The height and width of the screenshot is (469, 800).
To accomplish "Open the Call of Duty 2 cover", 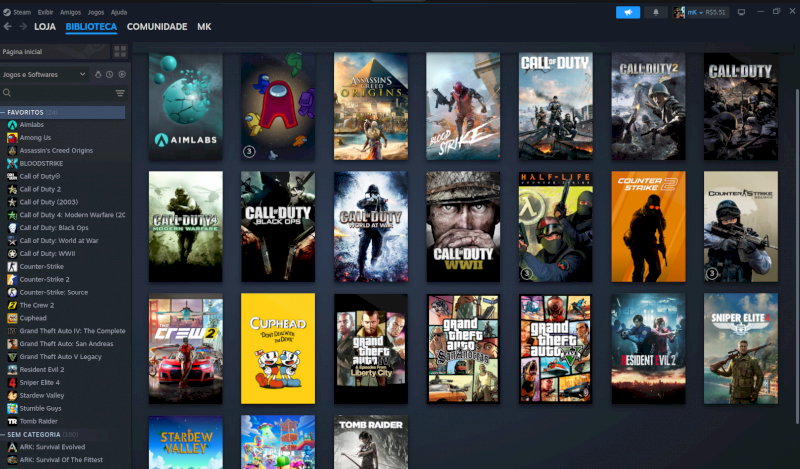I will [x=648, y=106].
